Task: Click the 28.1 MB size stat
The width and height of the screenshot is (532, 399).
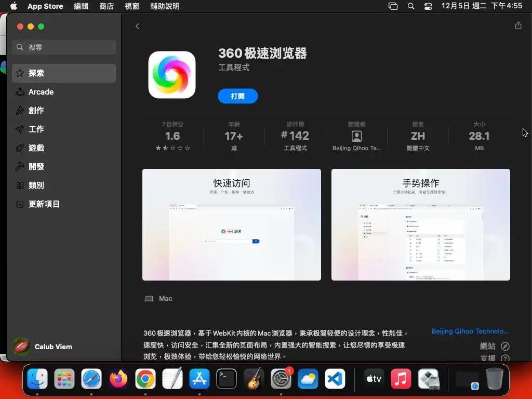Action: (x=479, y=136)
